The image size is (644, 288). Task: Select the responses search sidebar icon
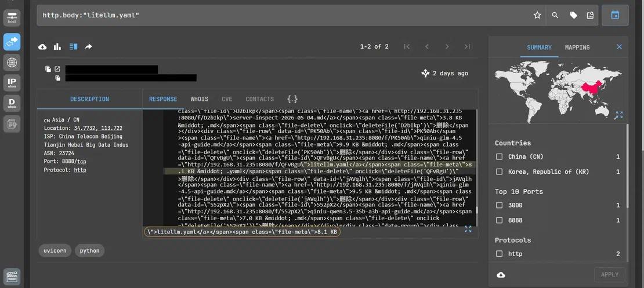(12, 42)
